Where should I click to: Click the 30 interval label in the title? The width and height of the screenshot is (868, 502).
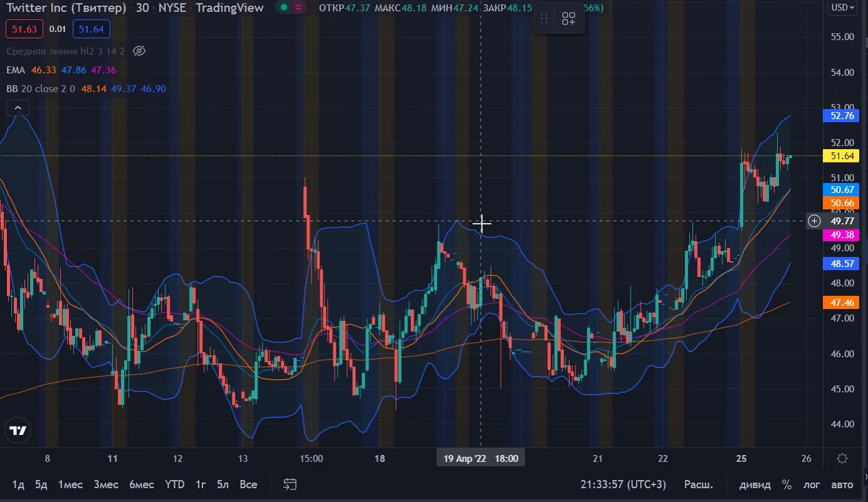142,8
